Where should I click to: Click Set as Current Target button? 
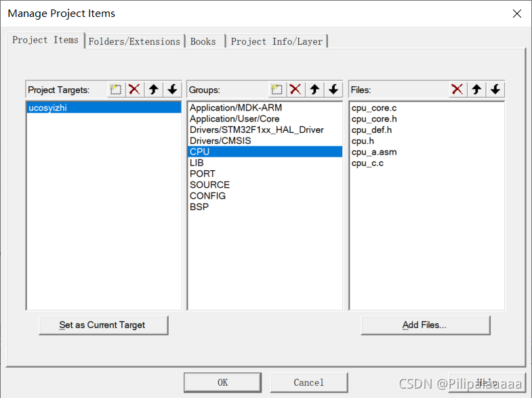click(x=104, y=325)
